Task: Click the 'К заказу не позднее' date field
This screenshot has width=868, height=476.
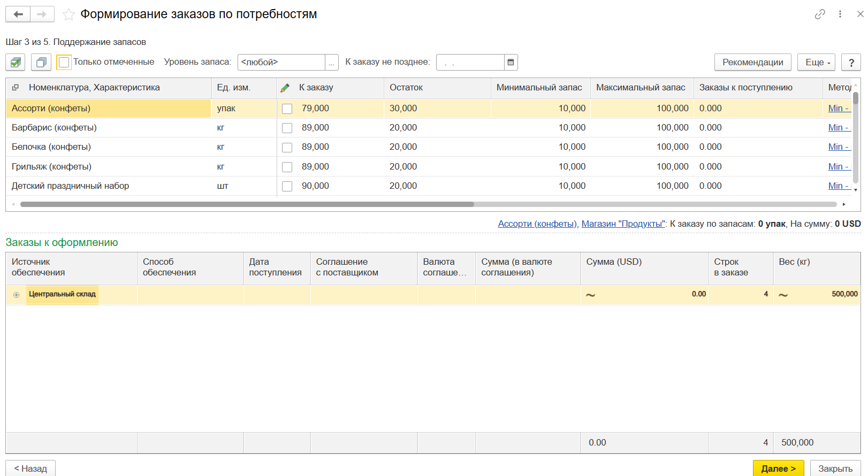Action: coord(470,63)
